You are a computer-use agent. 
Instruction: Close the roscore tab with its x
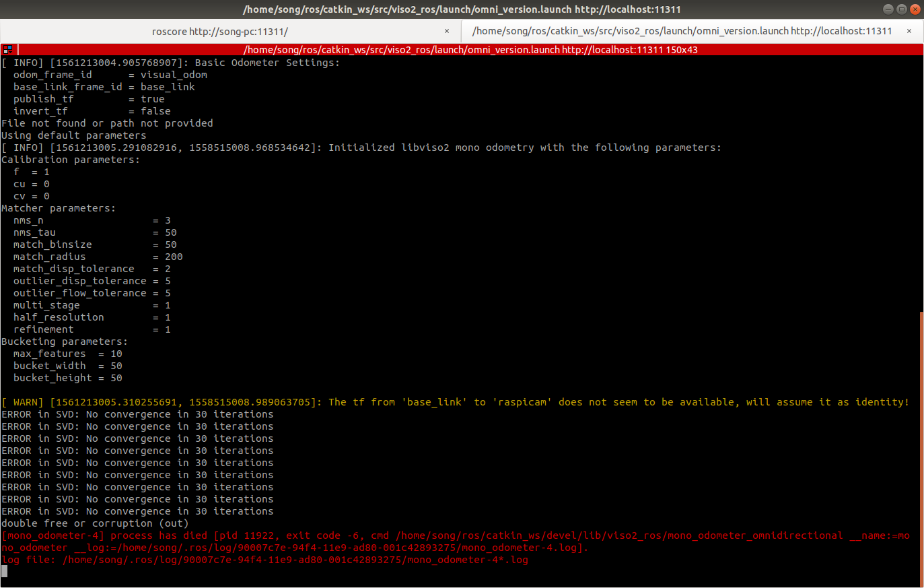(447, 31)
